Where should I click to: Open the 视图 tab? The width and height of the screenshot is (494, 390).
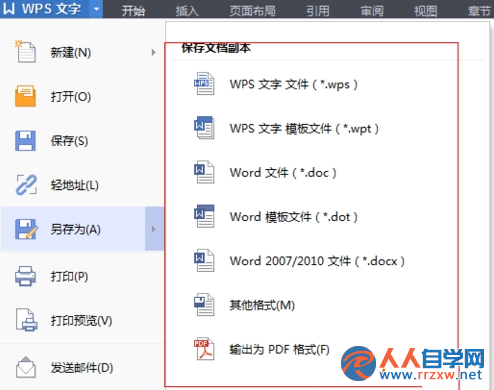click(x=426, y=11)
